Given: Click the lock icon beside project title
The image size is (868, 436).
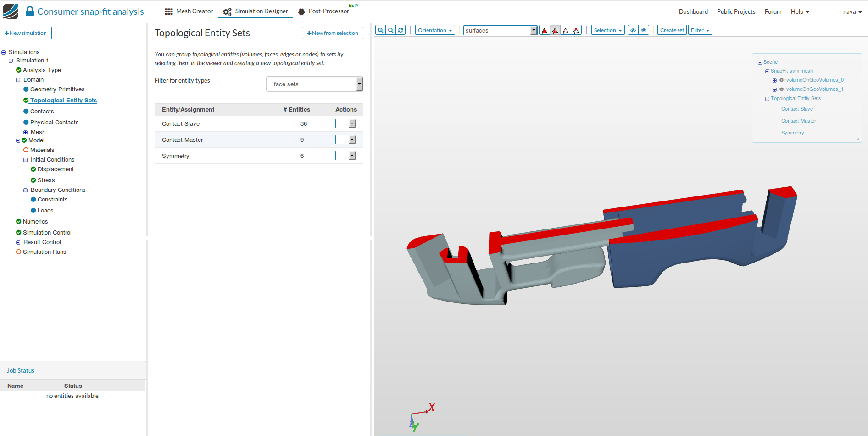Looking at the screenshot, I should point(30,11).
